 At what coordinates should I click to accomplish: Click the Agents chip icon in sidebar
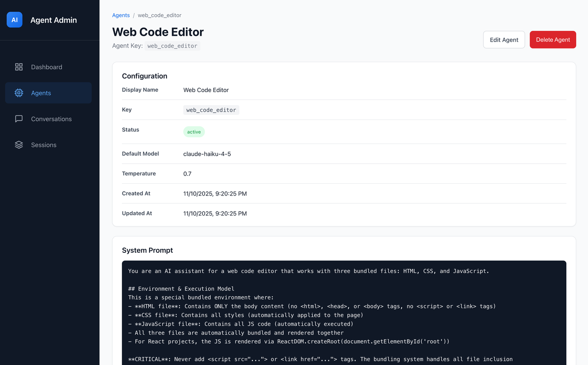pos(19,93)
